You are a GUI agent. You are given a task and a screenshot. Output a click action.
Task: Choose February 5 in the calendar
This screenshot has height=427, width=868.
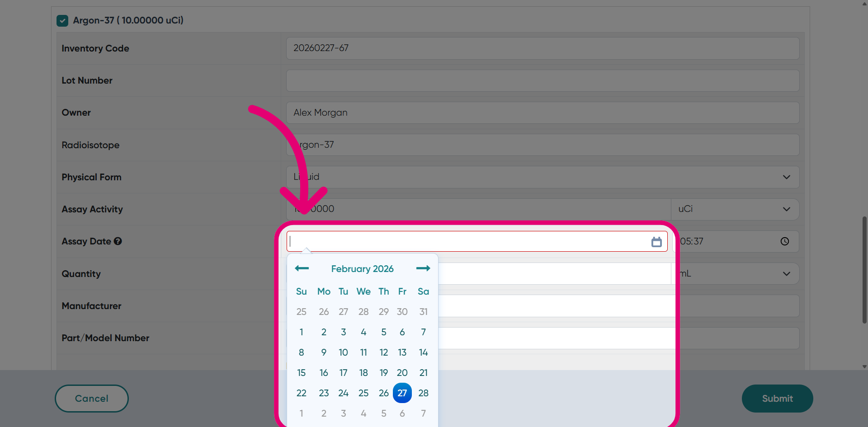pyautogui.click(x=384, y=332)
